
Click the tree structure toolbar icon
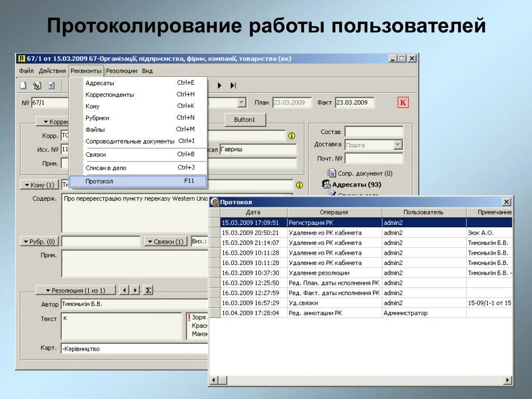click(x=37, y=86)
